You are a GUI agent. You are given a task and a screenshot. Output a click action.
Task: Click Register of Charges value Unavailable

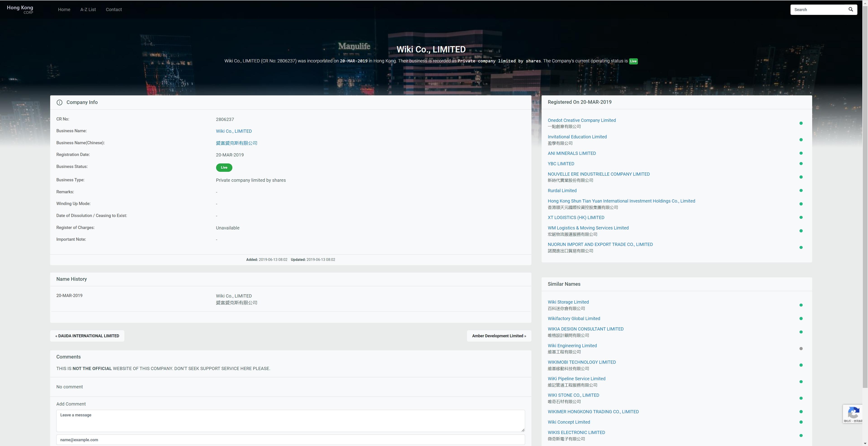pos(228,228)
